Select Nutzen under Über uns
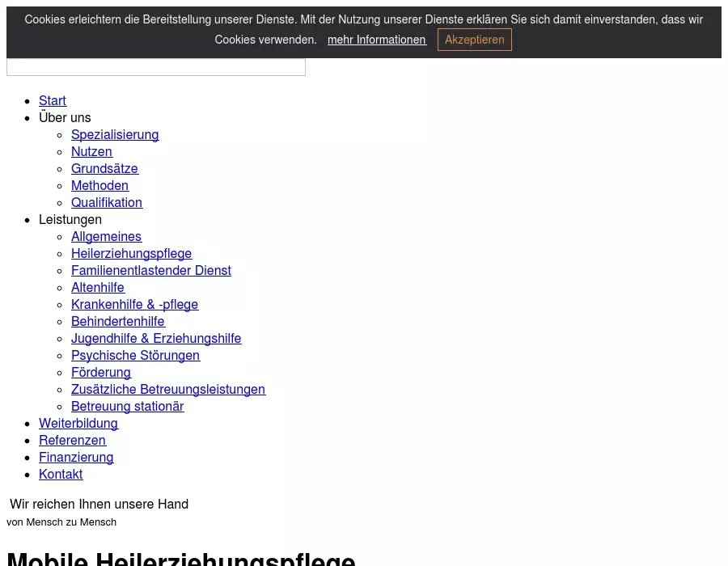Image resolution: width=728 pixels, height=566 pixels. [91, 151]
